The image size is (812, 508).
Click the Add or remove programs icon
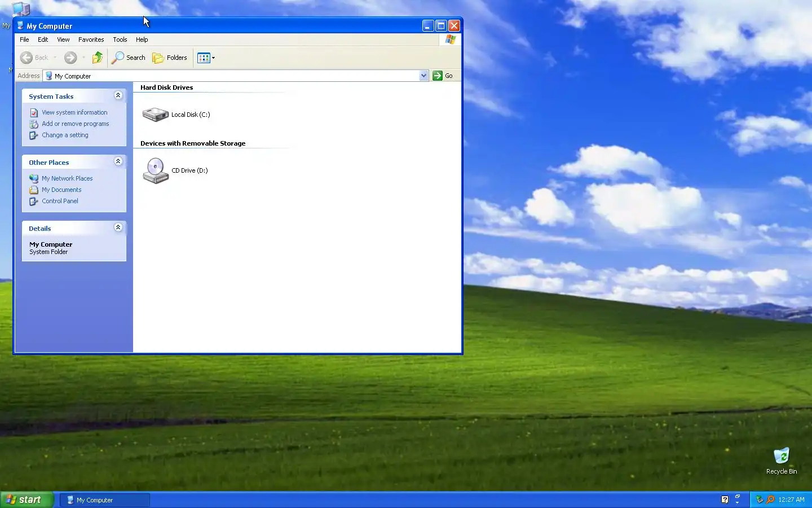point(34,124)
